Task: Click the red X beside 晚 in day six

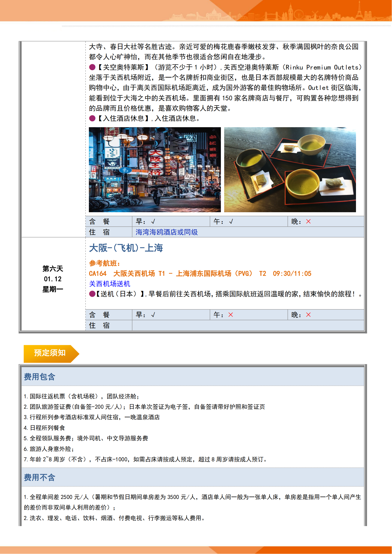Action: click(309, 315)
